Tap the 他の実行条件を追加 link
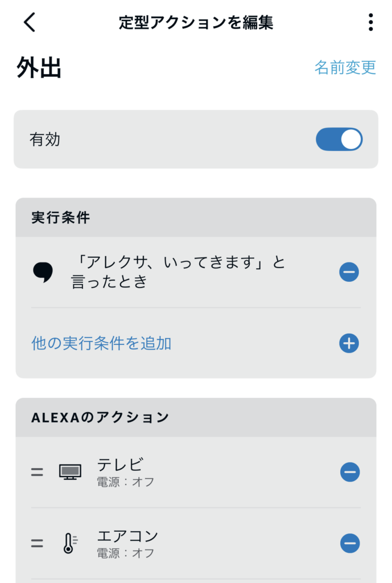 [101, 343]
